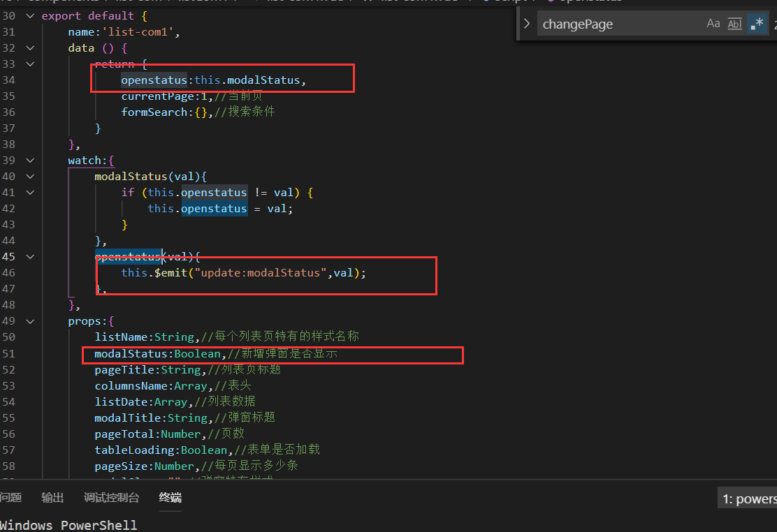Click 'pageSize:Number' on line 58
The width and height of the screenshot is (777, 532).
(x=144, y=466)
